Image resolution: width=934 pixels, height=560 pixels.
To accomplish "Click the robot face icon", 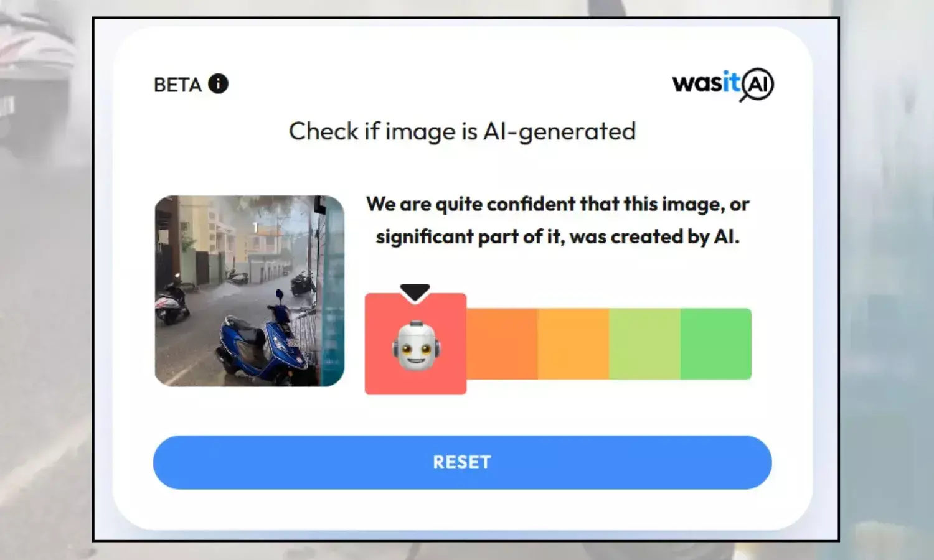I will (416, 346).
